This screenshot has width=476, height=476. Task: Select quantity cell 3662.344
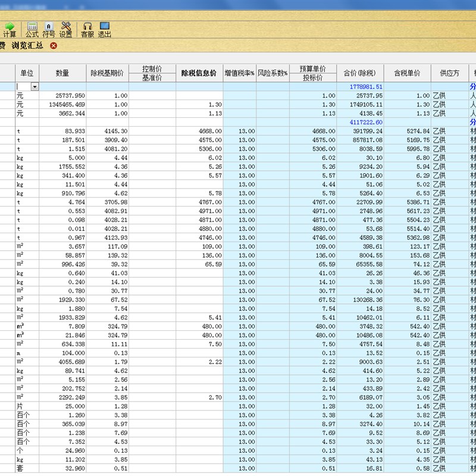pos(62,114)
